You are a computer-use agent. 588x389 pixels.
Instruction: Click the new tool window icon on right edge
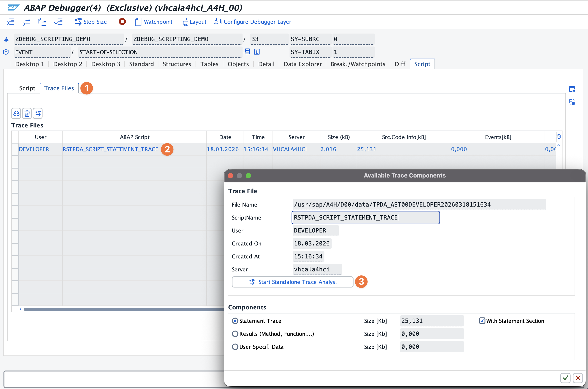pos(572,89)
